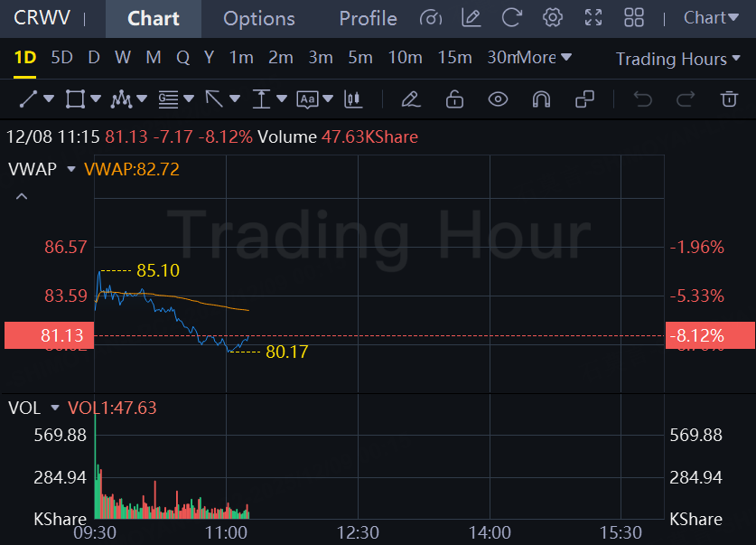The height and width of the screenshot is (545, 756).
Task: Select the 15m interval
Action: click(x=454, y=58)
